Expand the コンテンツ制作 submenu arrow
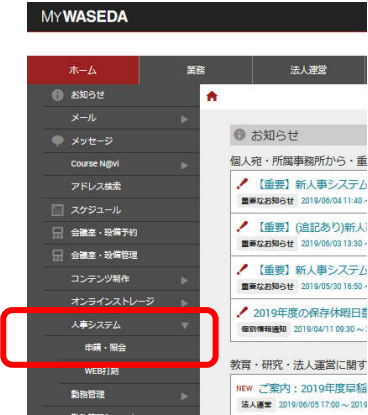The height and width of the screenshot is (415, 368). click(184, 280)
